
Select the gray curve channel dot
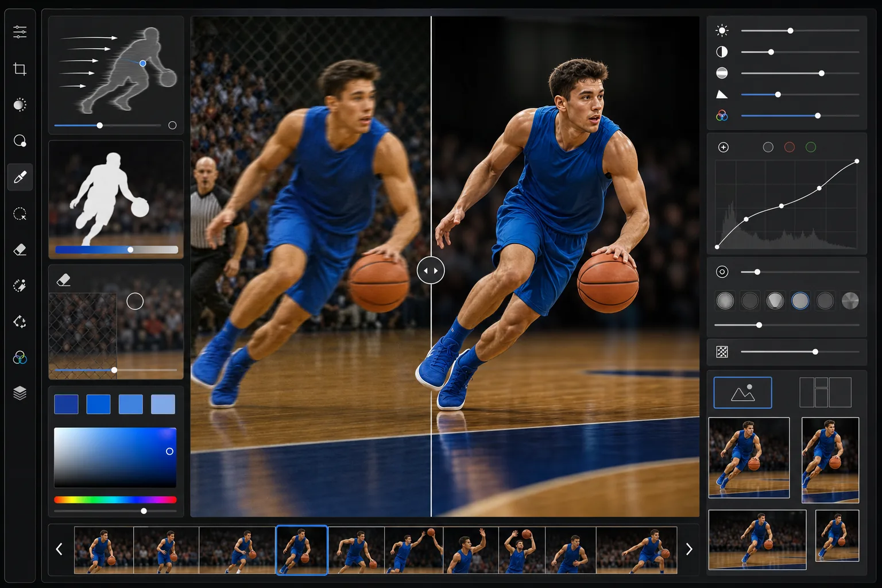coord(768,148)
